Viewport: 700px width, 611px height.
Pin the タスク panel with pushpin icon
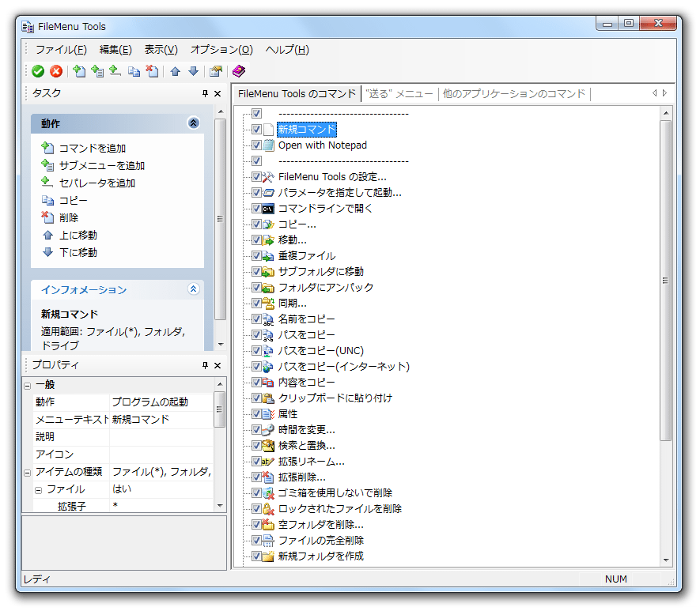point(205,93)
